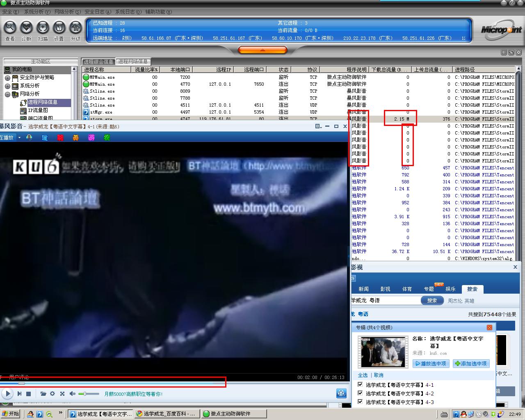Select the 新闻 tab in video panel
This screenshot has width=525, height=420.
tap(363, 289)
